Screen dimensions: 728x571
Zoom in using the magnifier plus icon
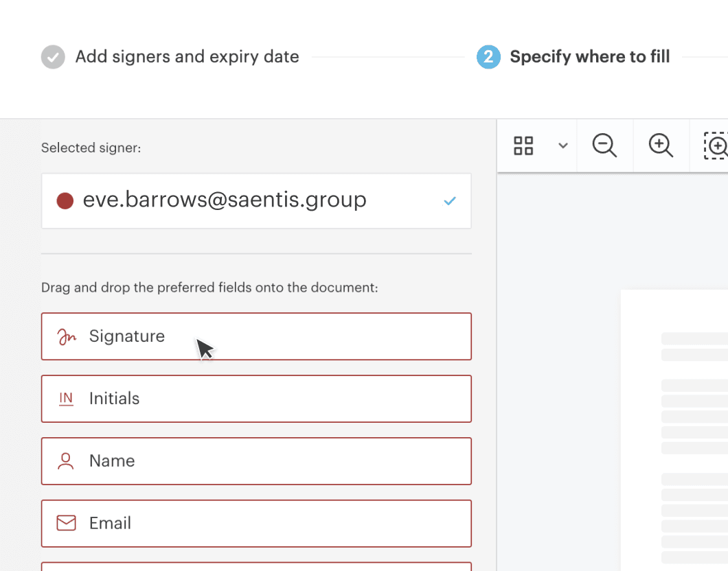tap(661, 145)
